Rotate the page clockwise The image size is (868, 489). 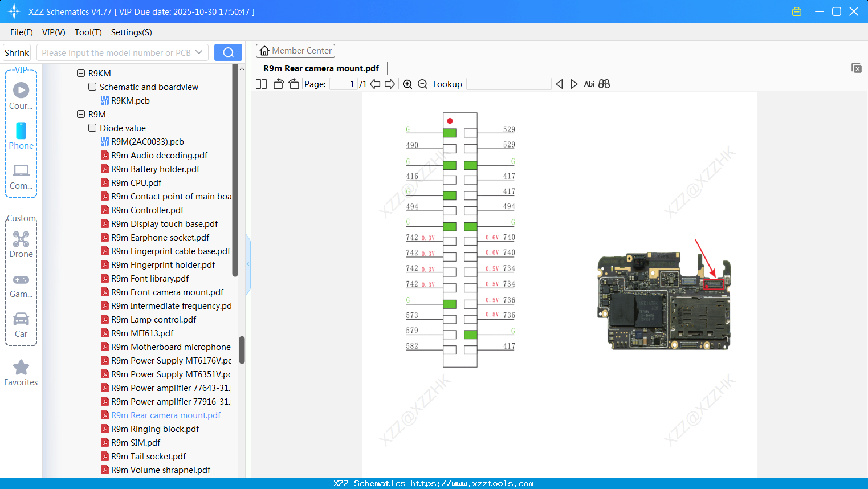pyautogui.click(x=294, y=84)
